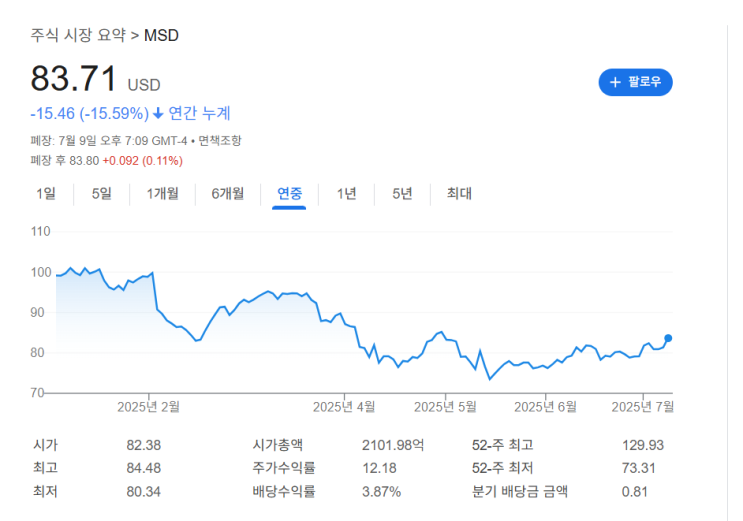This screenshot has width=743, height=521.
Task: Click the 83.71 price value
Action: coord(73,78)
